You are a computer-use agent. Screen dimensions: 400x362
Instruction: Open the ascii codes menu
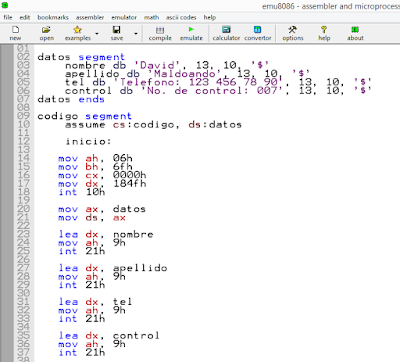(181, 17)
